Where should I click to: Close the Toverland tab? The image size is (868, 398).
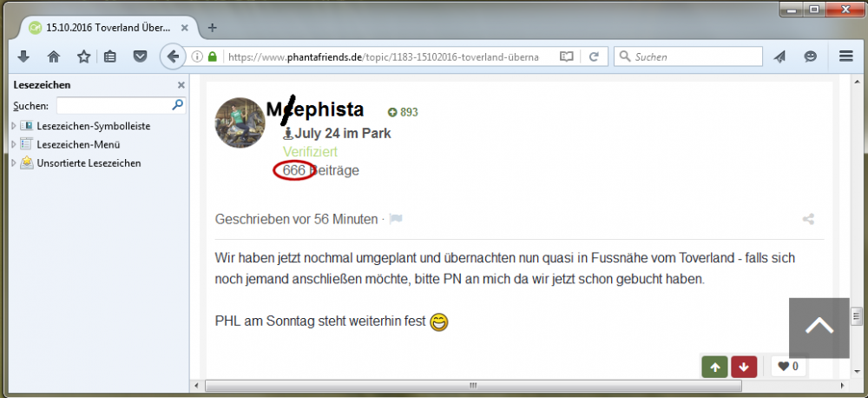(184, 28)
